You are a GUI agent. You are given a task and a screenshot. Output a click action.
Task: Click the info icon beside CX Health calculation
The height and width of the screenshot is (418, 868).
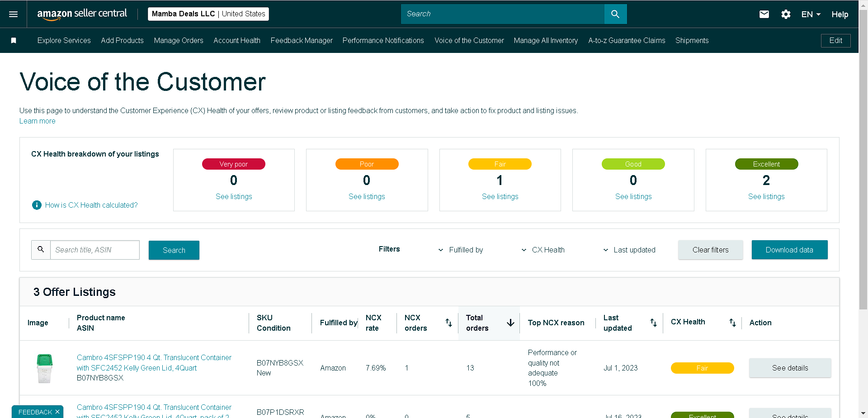coord(37,205)
